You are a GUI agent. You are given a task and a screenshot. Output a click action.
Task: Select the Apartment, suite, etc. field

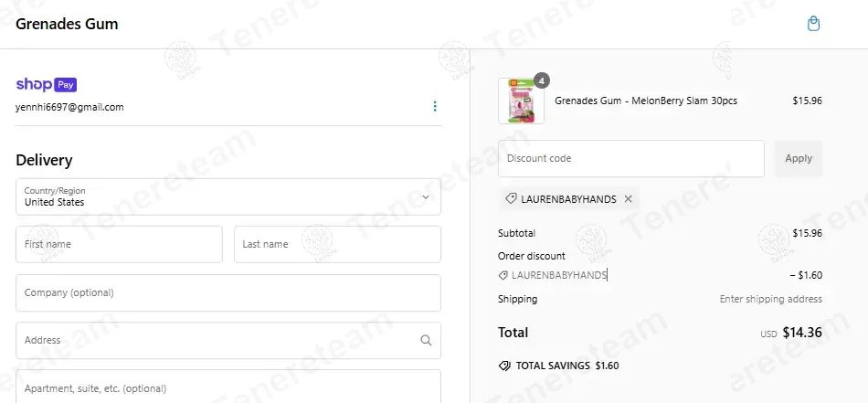click(228, 387)
